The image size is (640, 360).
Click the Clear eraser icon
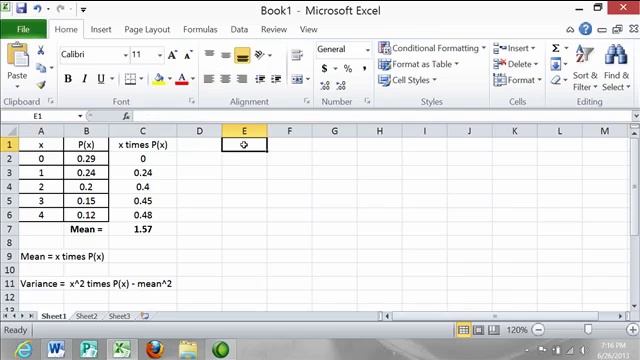point(556,80)
